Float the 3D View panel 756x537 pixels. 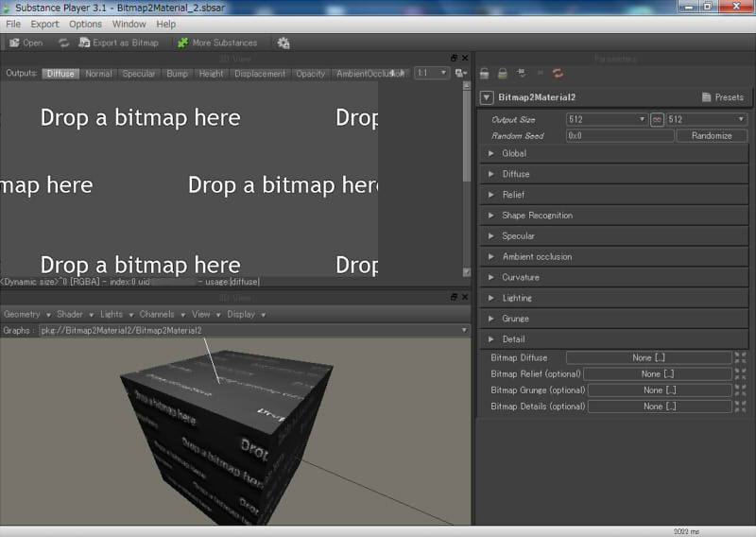click(x=454, y=297)
